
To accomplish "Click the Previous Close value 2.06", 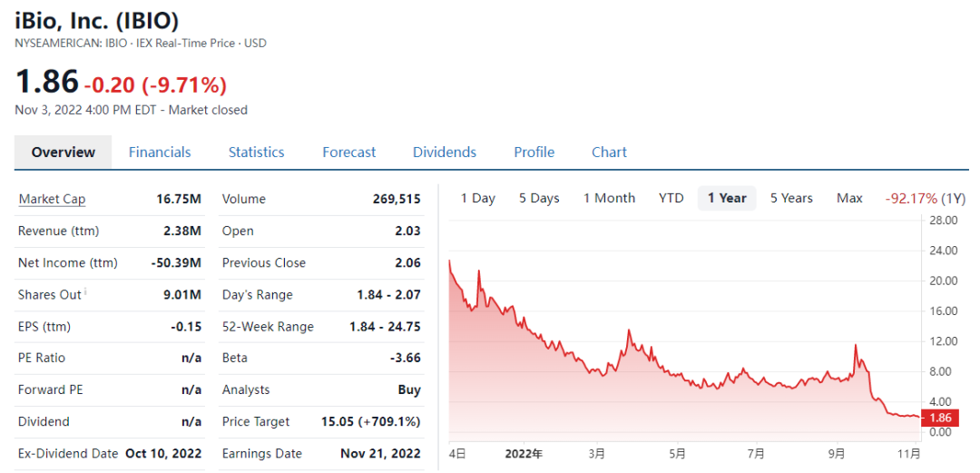I will click(408, 262).
